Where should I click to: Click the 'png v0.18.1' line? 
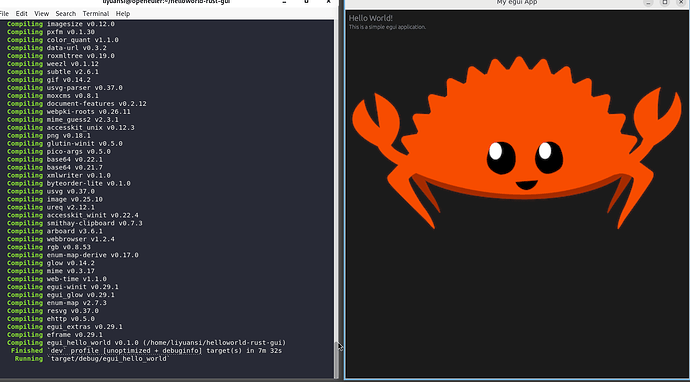coord(49,136)
